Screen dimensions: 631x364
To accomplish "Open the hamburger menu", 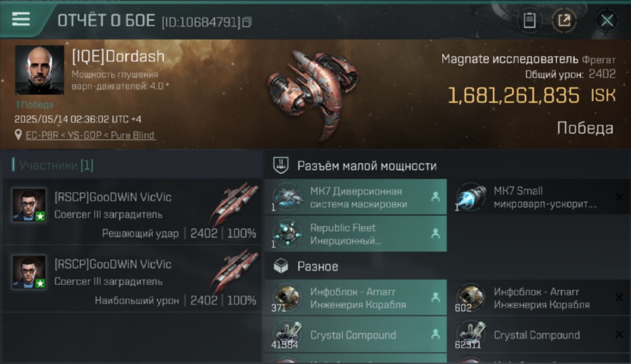I will click(x=21, y=19).
